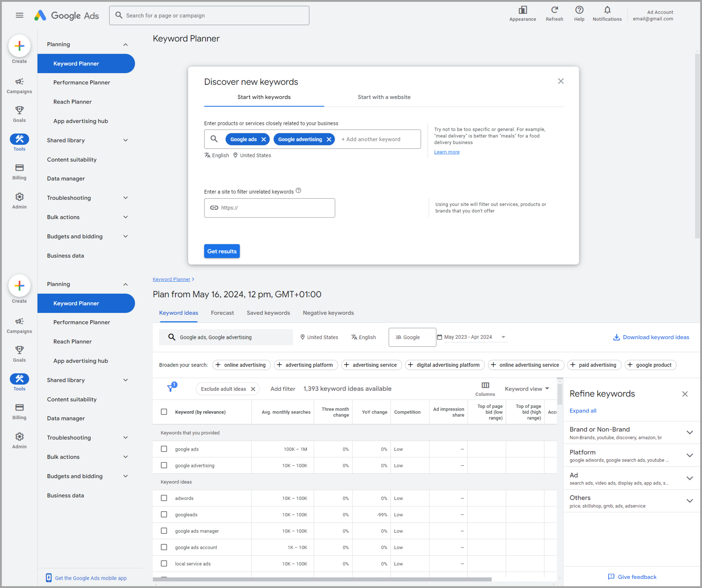
Task: Select the Start with keywords tab
Action: point(264,97)
